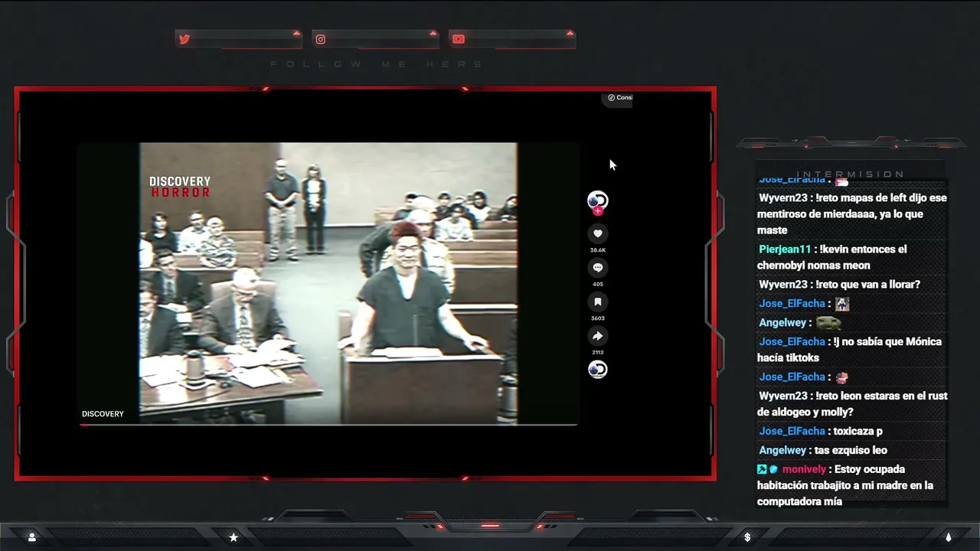Open the Discovery profile avatar above the heart

597,200
